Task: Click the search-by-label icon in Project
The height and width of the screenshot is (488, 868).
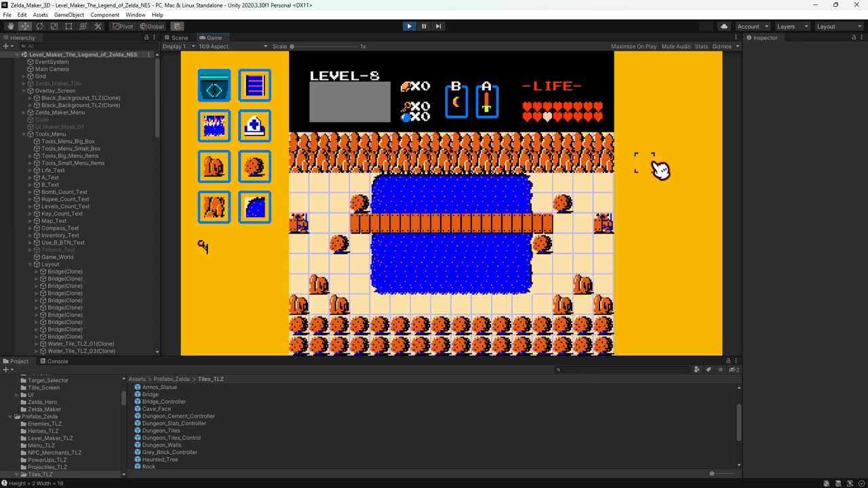Action: coord(709,369)
